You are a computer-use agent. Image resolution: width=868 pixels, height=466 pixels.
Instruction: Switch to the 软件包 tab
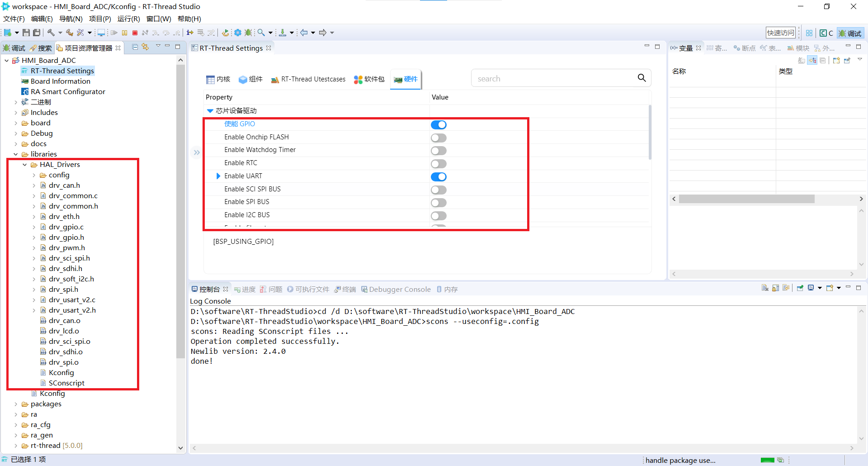pos(369,79)
